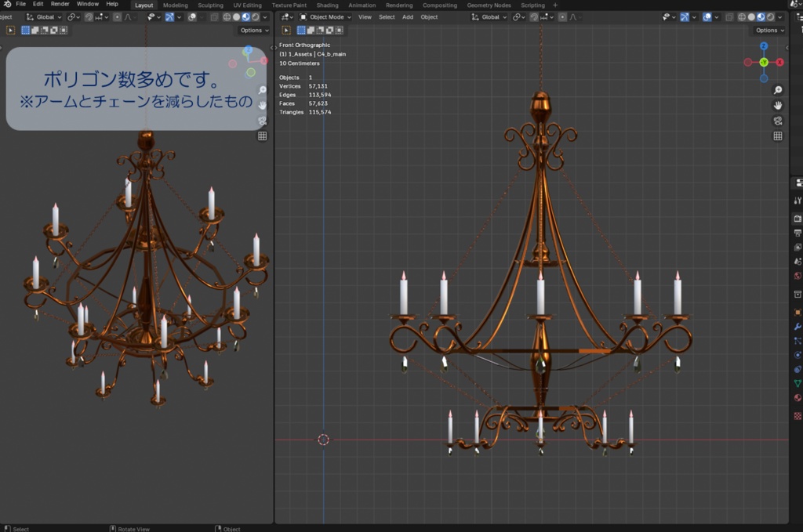This screenshot has width=803, height=532.
Task: Toggle camera view in right viewport
Action: pyautogui.click(x=778, y=121)
